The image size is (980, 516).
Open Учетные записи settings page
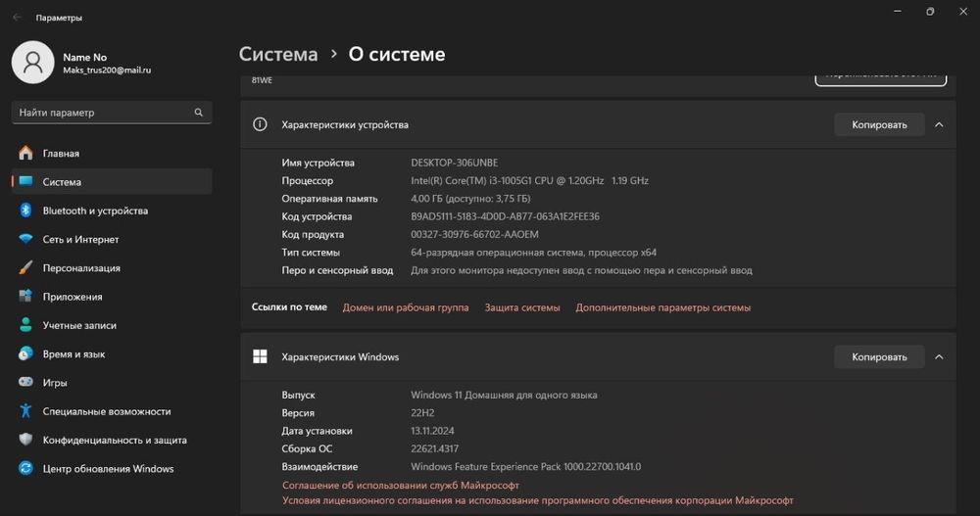112,325
